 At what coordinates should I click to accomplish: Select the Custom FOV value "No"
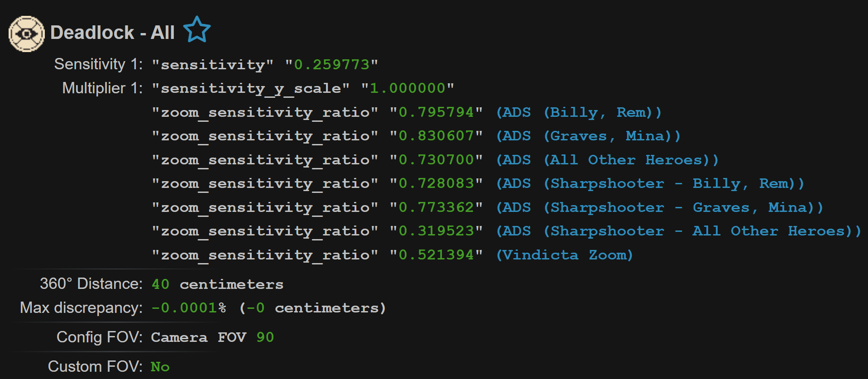coord(160,367)
